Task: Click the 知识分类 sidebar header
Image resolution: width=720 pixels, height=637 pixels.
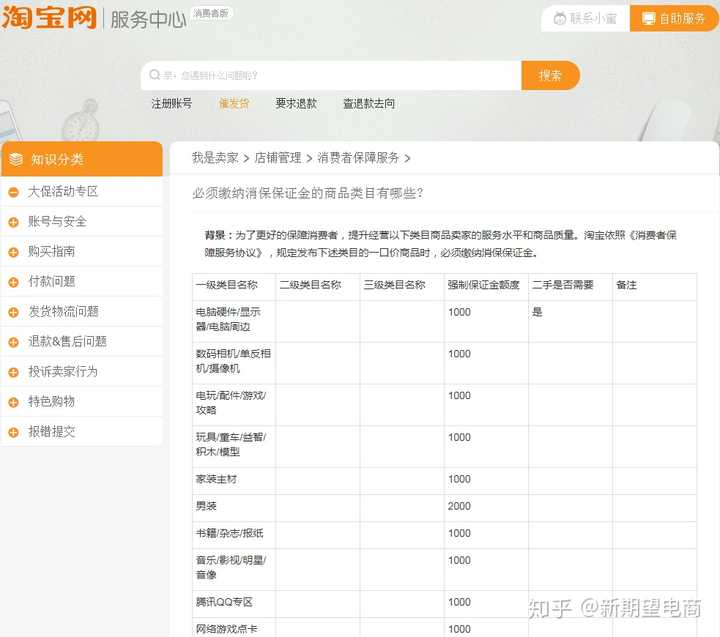Action: 82,159
